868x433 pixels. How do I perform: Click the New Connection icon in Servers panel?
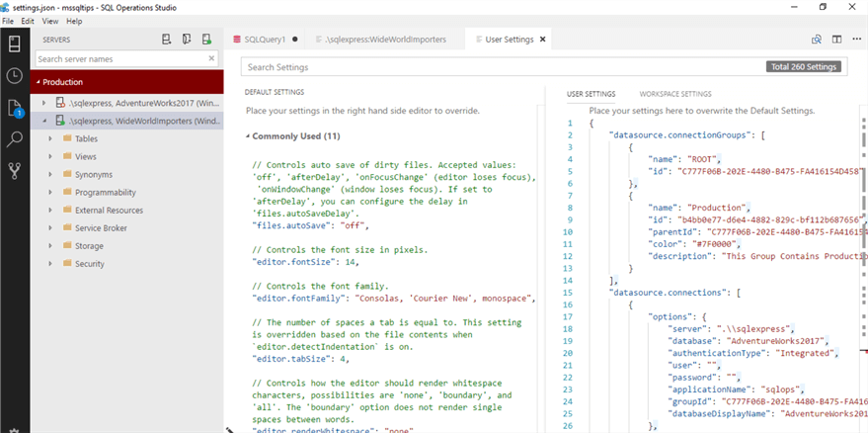167,40
